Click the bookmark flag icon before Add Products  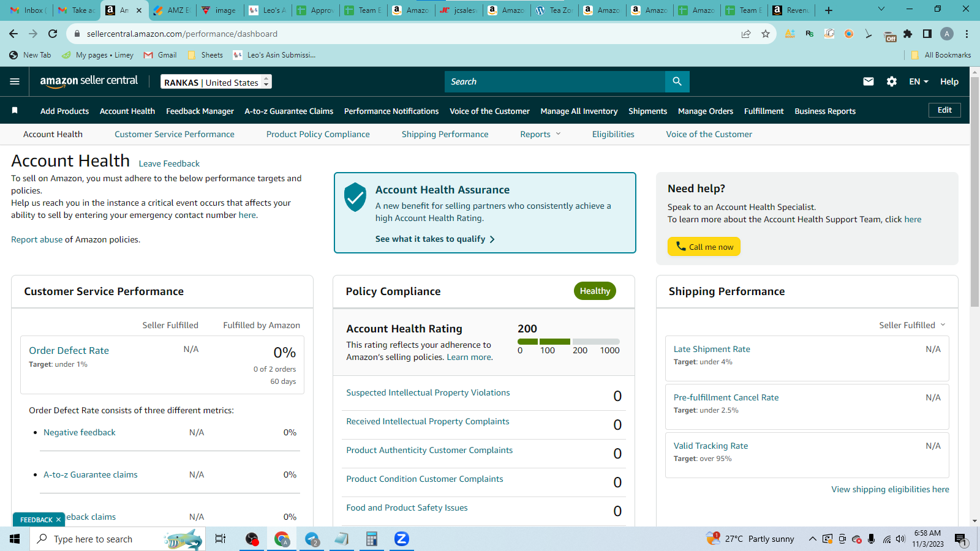pos(15,111)
